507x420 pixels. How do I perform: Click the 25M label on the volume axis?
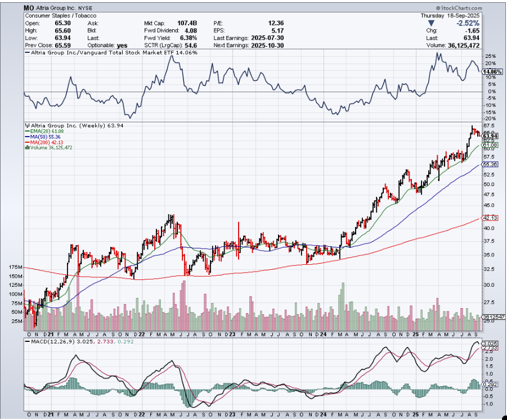(17, 322)
